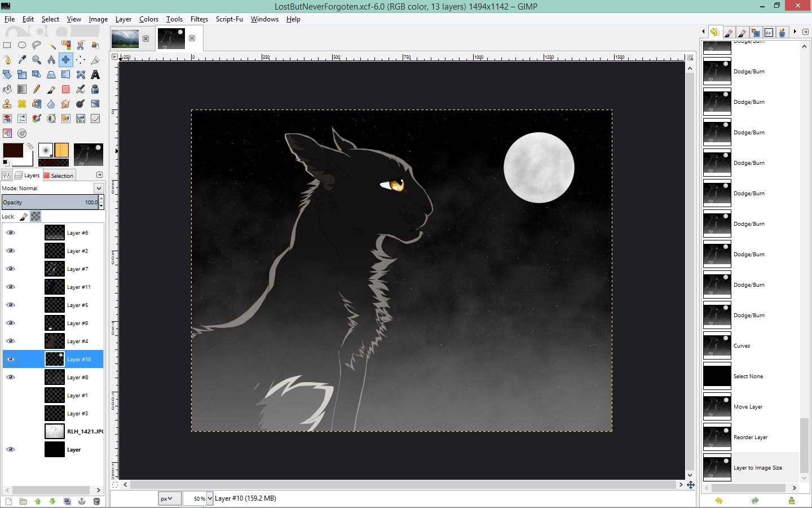Select the Fuzzy Select magic wand tool

point(51,45)
